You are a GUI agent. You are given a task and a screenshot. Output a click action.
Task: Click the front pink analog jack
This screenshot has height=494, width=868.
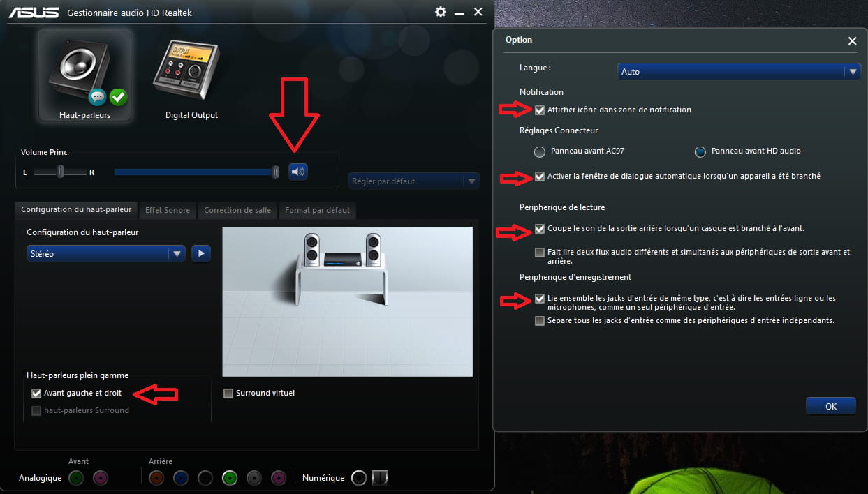[x=101, y=478]
